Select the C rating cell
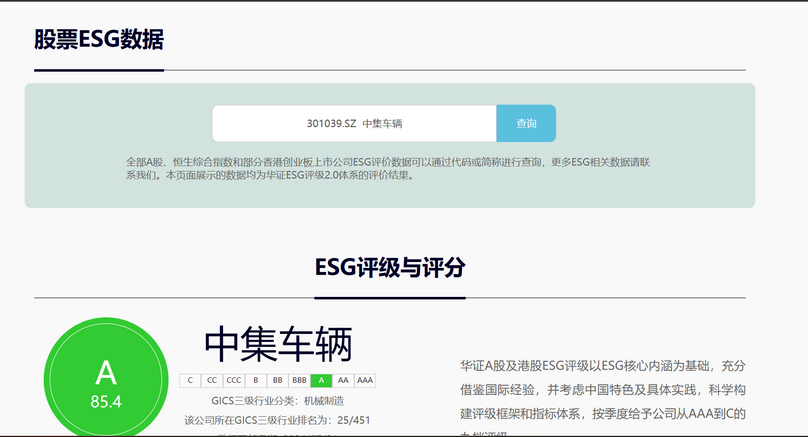 pyautogui.click(x=190, y=380)
